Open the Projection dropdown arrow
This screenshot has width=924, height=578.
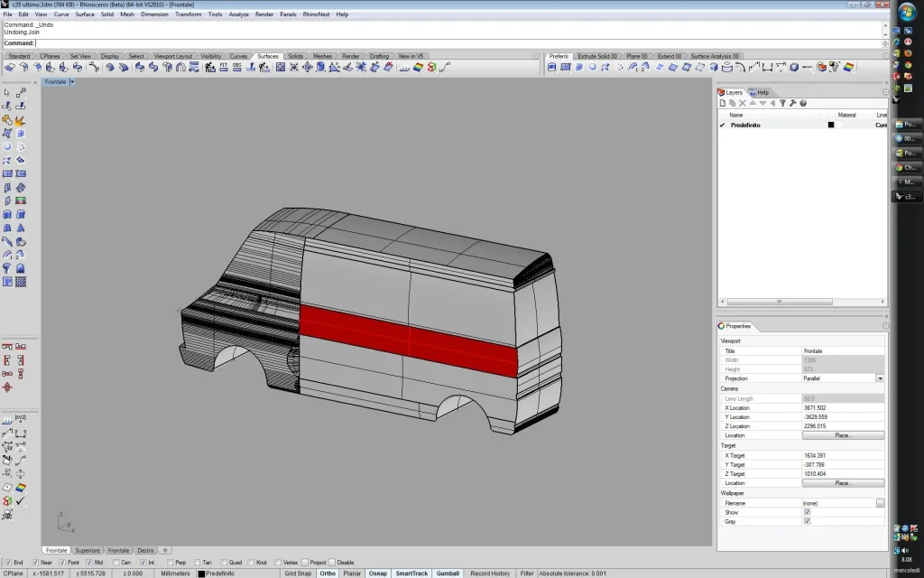(x=880, y=378)
